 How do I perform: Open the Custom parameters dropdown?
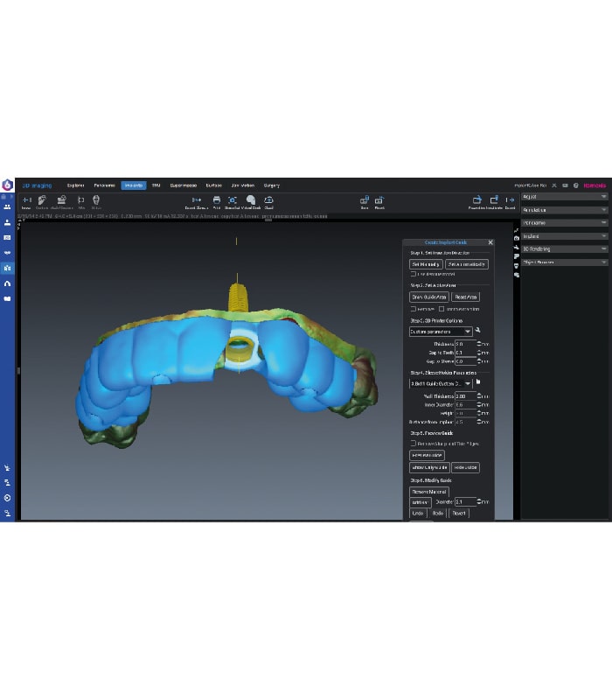click(x=441, y=332)
